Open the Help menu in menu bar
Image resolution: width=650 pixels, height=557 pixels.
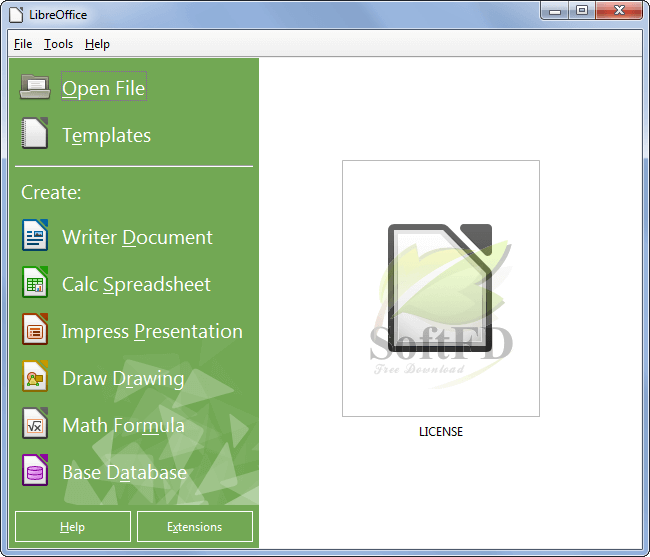tap(97, 44)
